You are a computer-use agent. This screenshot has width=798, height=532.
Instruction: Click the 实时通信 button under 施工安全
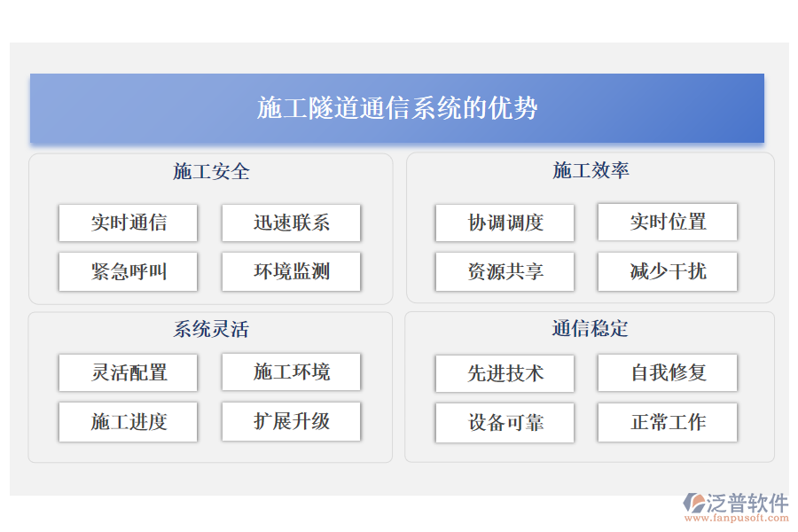(x=127, y=223)
